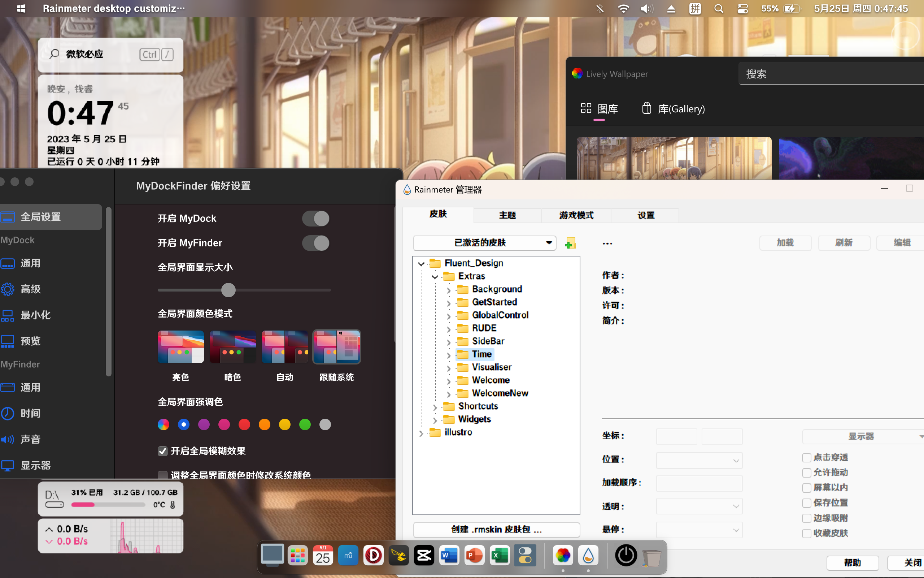Check the 点击穿透 checkbox
This screenshot has height=578, width=924.
click(x=806, y=458)
